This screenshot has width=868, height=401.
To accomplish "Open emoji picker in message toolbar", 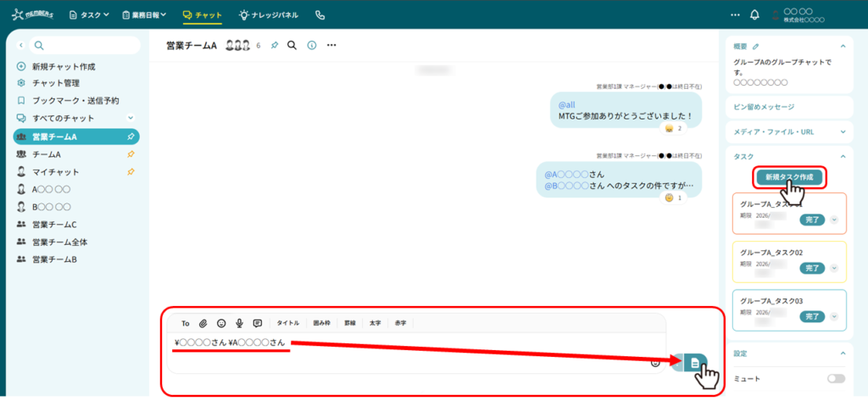I will (221, 324).
